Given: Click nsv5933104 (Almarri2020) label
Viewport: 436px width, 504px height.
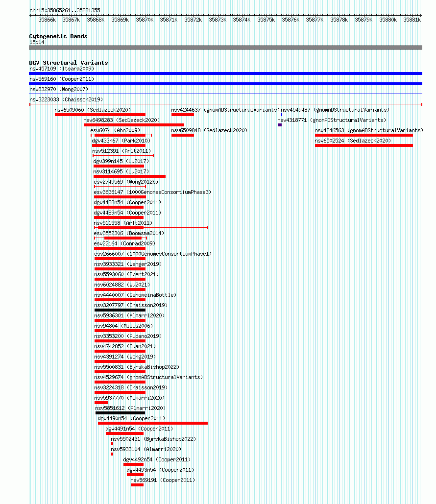Looking at the screenshot, I should (x=146, y=449).
